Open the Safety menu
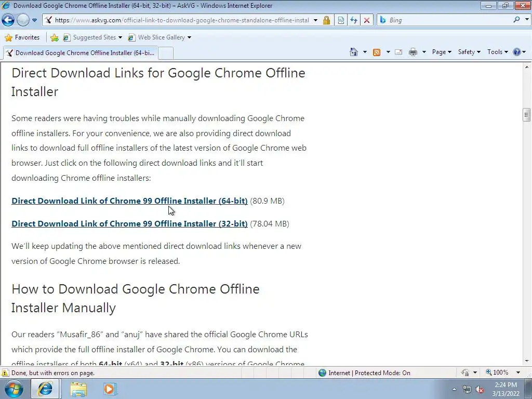 click(x=469, y=52)
